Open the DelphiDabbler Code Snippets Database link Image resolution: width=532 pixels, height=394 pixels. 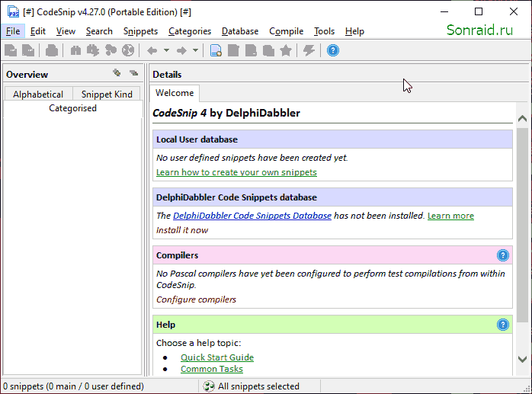click(252, 216)
